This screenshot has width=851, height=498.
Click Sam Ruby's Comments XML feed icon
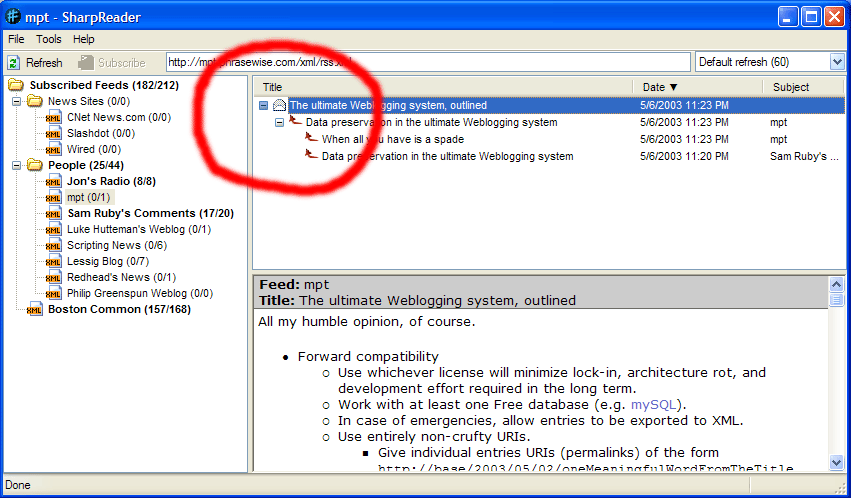(x=53, y=213)
